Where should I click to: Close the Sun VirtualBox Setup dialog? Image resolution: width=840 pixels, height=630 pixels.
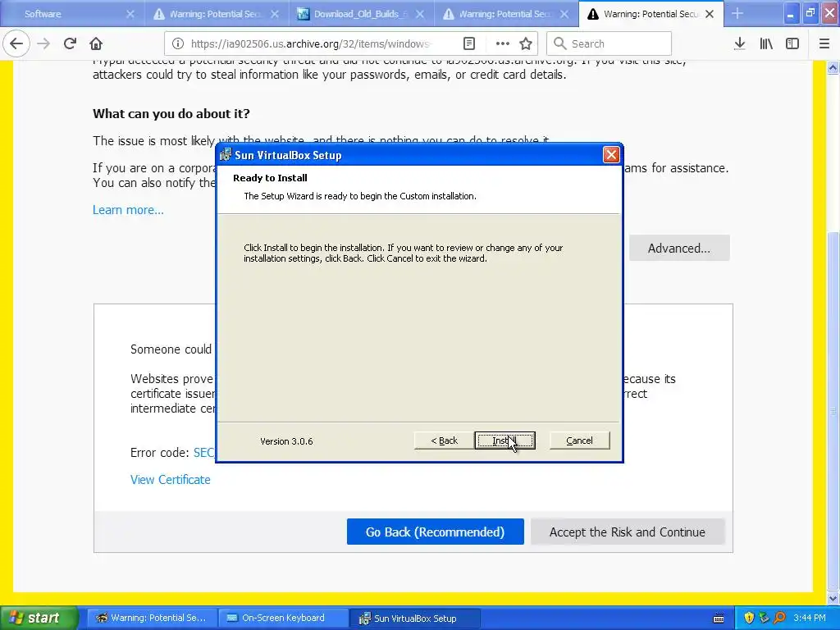611,155
